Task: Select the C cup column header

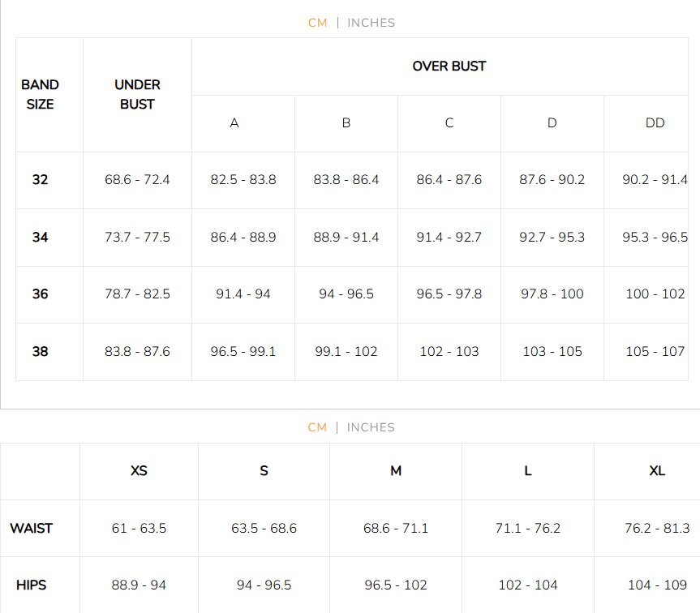Action: point(449,123)
